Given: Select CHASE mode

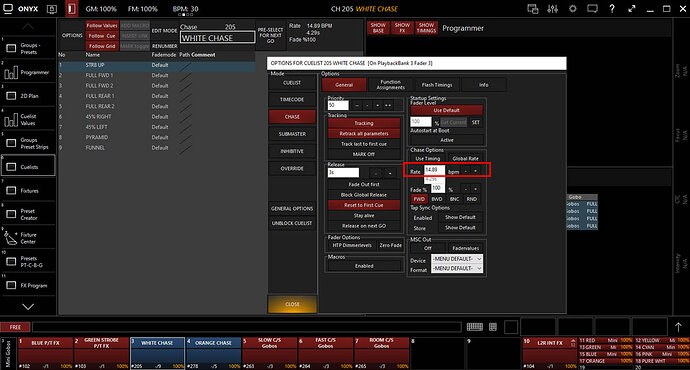Looking at the screenshot, I should point(292,117).
